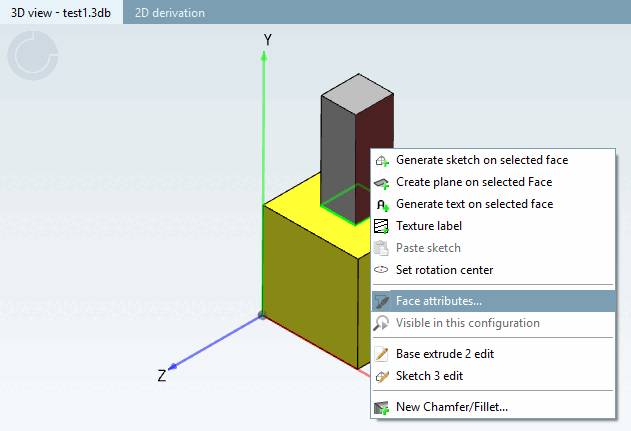Select New Chamfer/Fillet... entry
Image resolution: width=631 pixels, height=431 pixels.
click(x=493, y=407)
